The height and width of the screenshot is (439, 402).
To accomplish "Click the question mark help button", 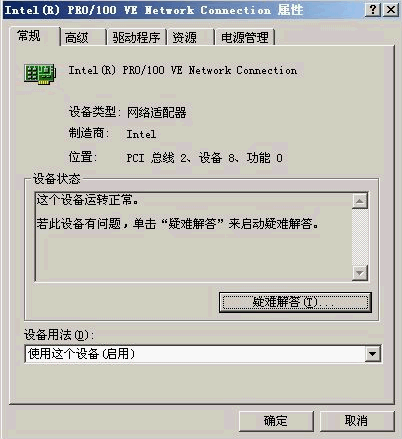I will (x=373, y=10).
